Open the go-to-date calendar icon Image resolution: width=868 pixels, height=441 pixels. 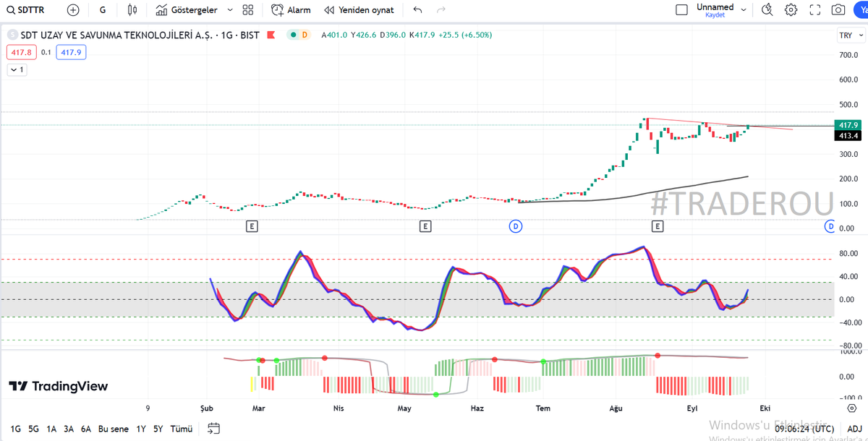[x=213, y=429]
